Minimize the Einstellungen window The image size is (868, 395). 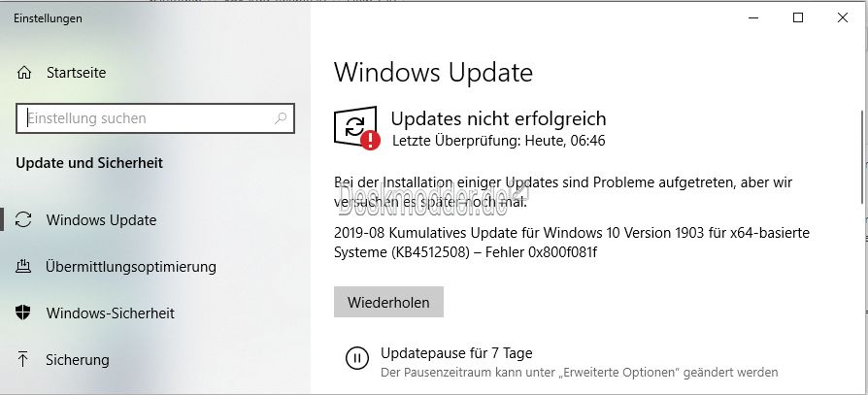pos(753,17)
